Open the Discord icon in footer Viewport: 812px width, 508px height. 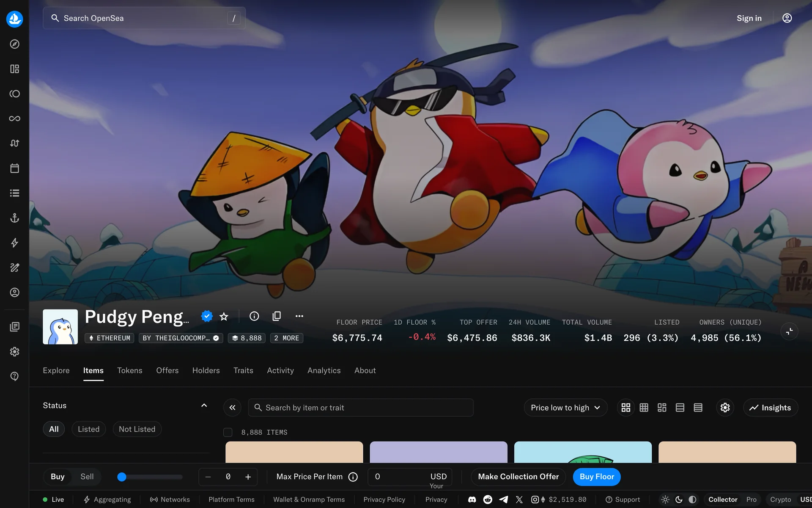472,500
